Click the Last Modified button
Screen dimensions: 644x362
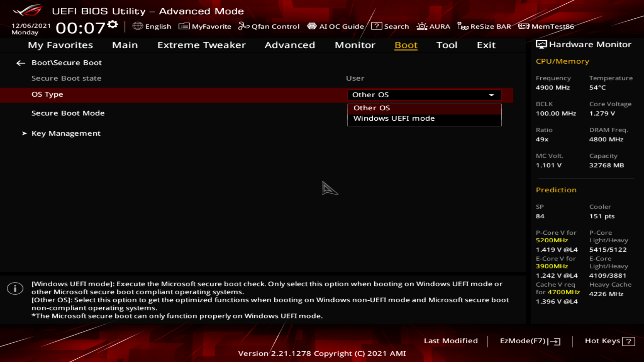point(450,341)
